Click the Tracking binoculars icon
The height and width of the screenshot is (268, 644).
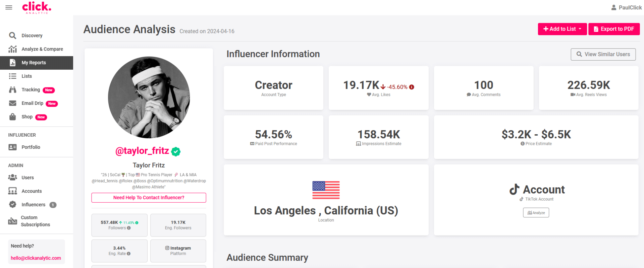click(12, 90)
